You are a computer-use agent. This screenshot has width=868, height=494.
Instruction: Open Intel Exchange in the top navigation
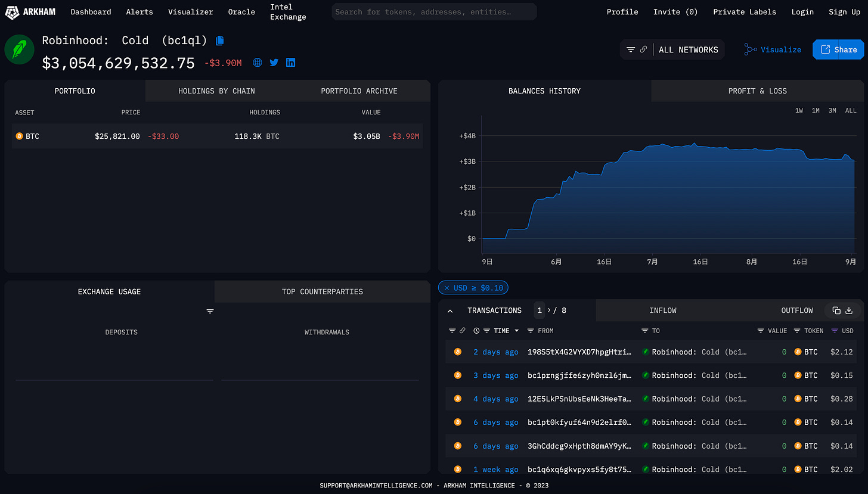pyautogui.click(x=288, y=12)
